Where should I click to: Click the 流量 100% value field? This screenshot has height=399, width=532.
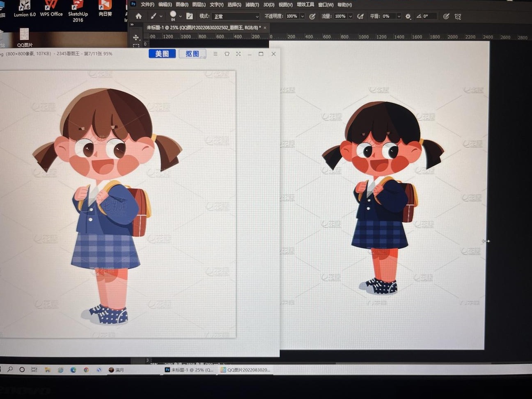[340, 16]
